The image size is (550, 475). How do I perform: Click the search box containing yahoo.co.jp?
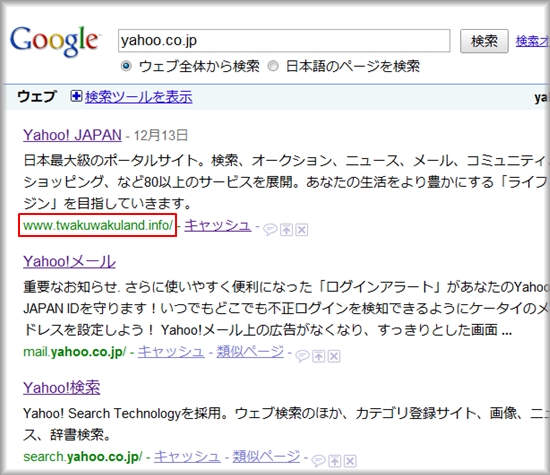pyautogui.click(x=284, y=41)
